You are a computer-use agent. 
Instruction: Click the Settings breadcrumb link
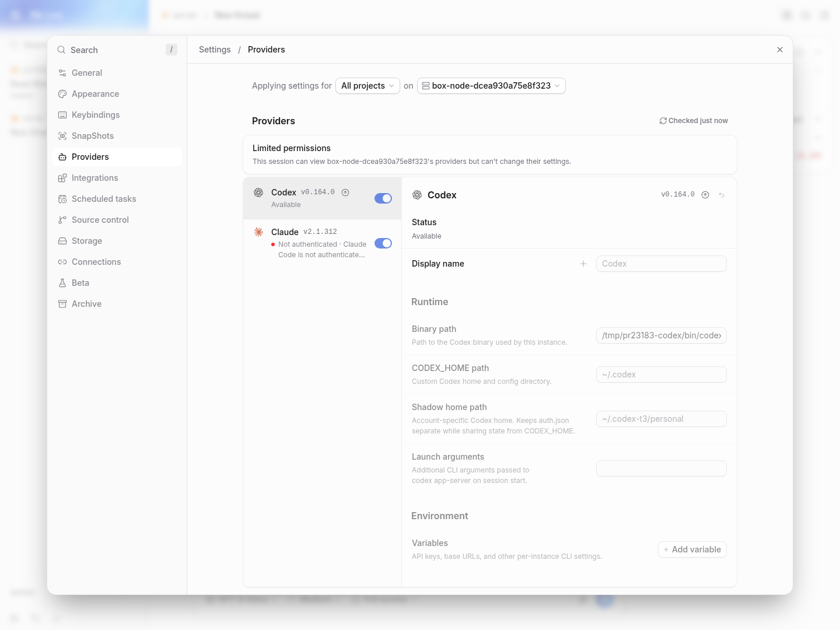coord(215,50)
